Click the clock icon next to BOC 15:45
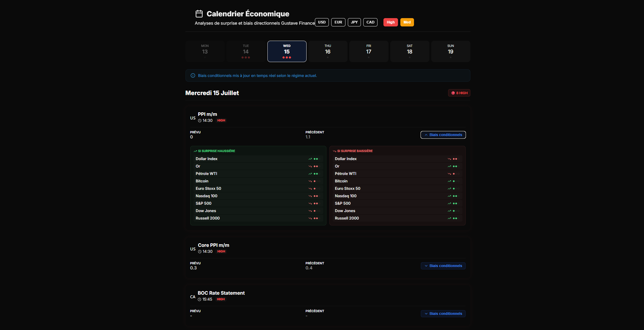The width and height of the screenshot is (644, 330). click(x=199, y=299)
